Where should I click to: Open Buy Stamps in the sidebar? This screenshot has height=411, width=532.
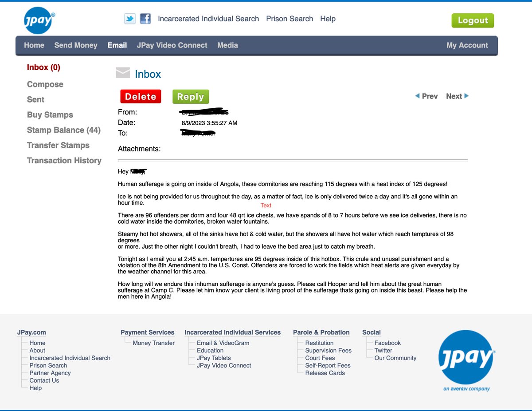[50, 115]
